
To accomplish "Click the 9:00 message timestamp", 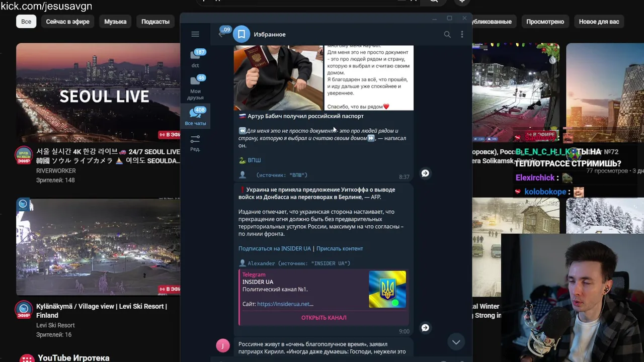I will 404,331.
